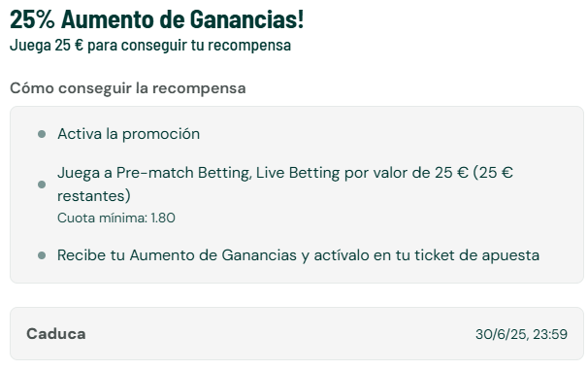Image resolution: width=588 pixels, height=370 pixels.
Task: Click the 'Cómo conseguir la recompensa' section title
Action: click(128, 88)
